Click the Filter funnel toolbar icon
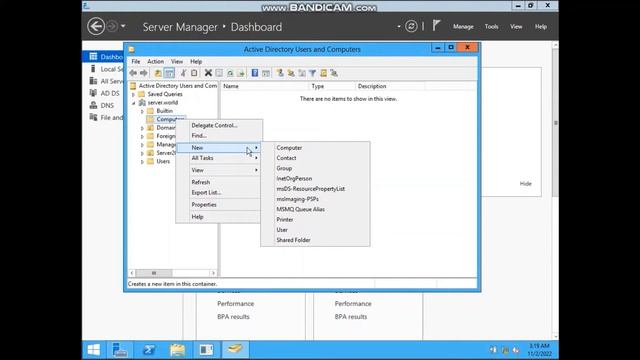The image size is (640, 360). tap(313, 73)
